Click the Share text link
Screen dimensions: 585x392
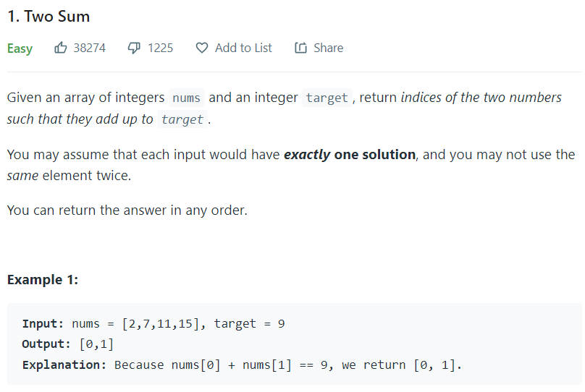point(328,48)
